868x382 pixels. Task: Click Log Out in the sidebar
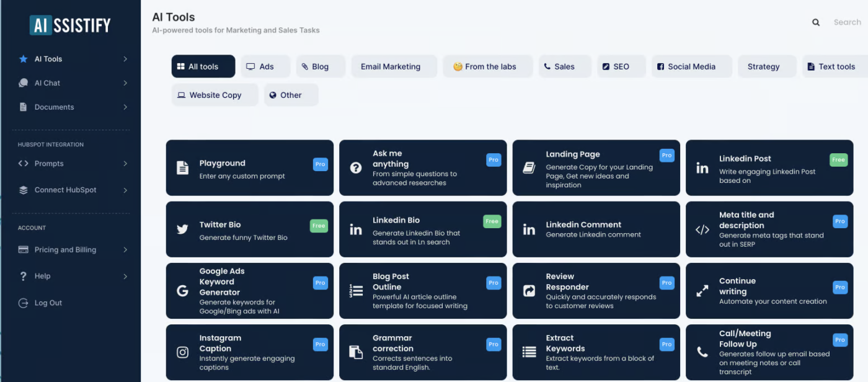click(48, 303)
